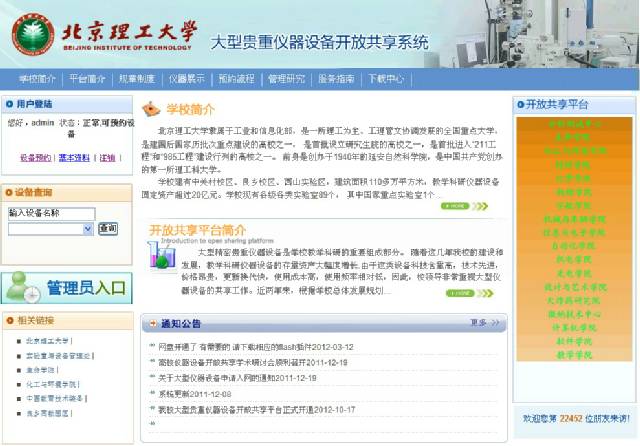Click the 注销 logout link
Viewport: 640px width, 446px height.
[x=106, y=158]
